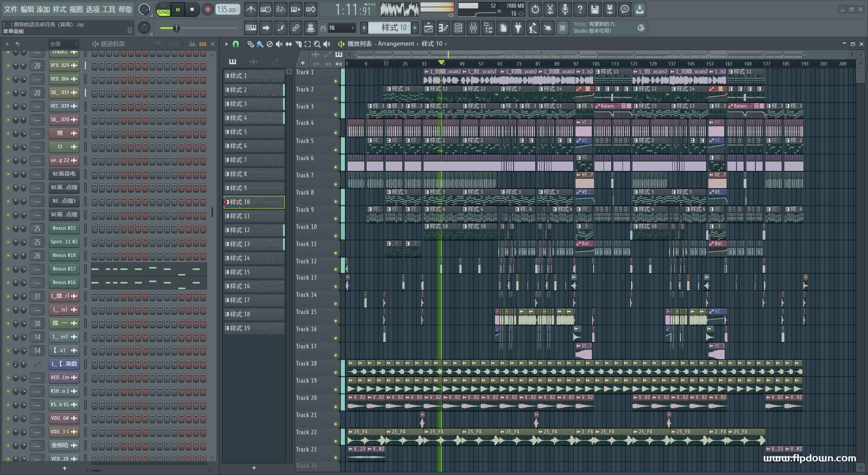Enable wait for input before playing
This screenshot has height=475, width=868.
[x=265, y=9]
